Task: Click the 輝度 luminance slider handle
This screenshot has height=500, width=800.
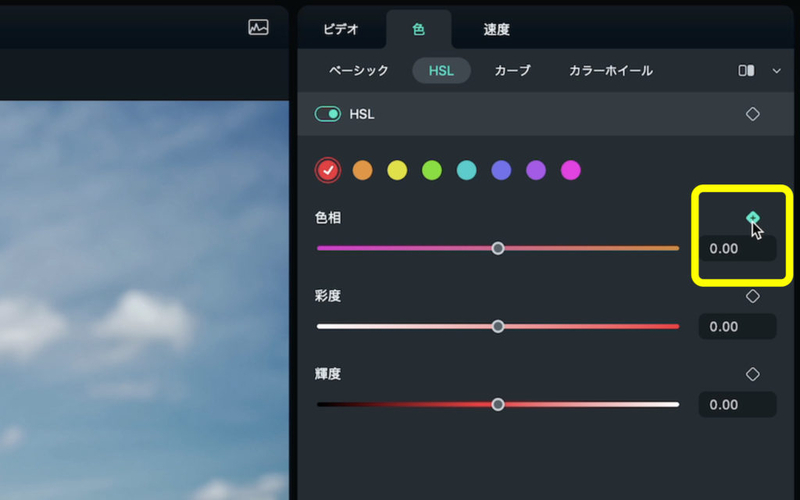Action: (498, 405)
